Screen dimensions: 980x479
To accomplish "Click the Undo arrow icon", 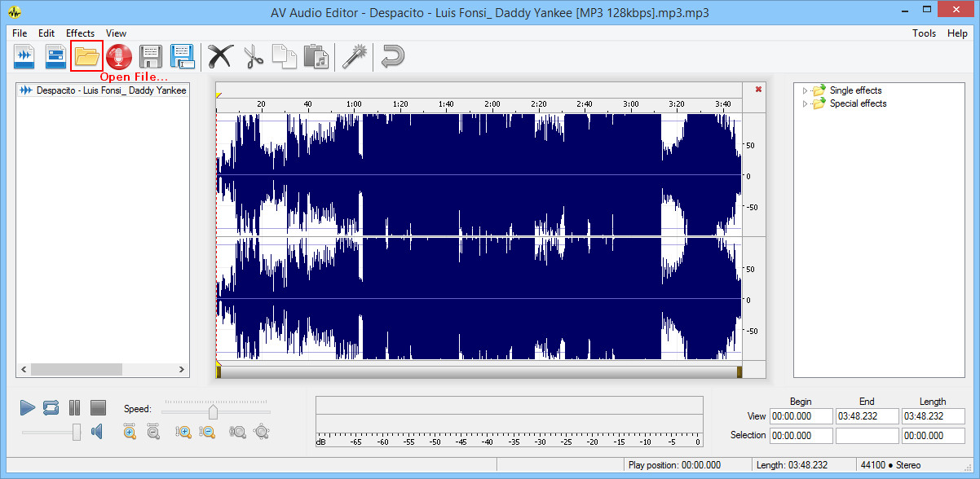I will 391,56.
